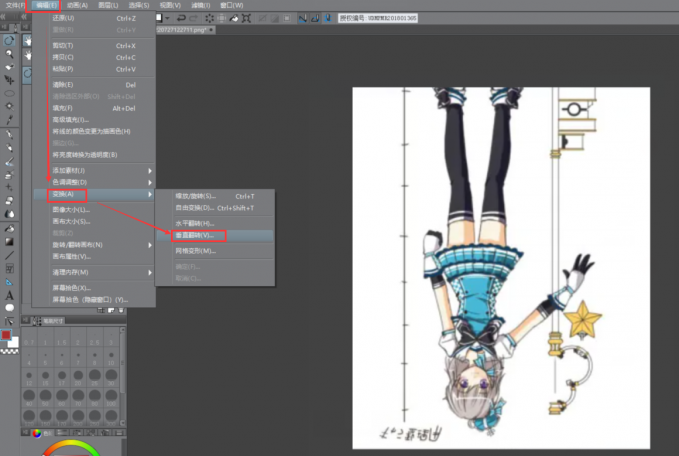
Task: Click 还原(U) in the edit menu
Action: click(94, 18)
